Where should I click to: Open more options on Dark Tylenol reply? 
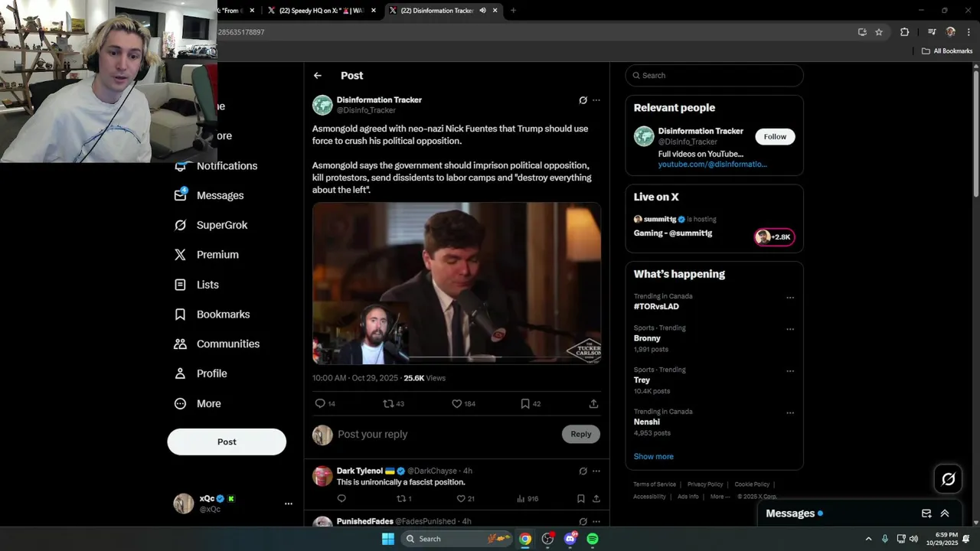point(596,471)
